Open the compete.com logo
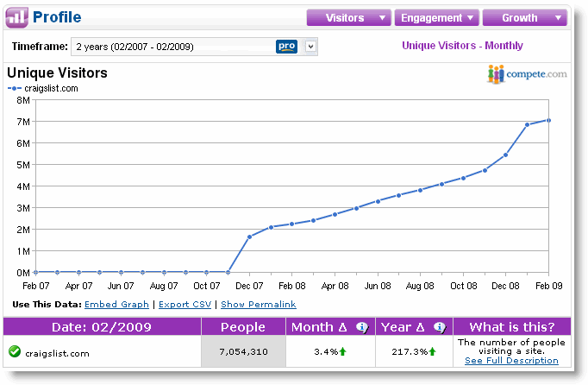 527,73
